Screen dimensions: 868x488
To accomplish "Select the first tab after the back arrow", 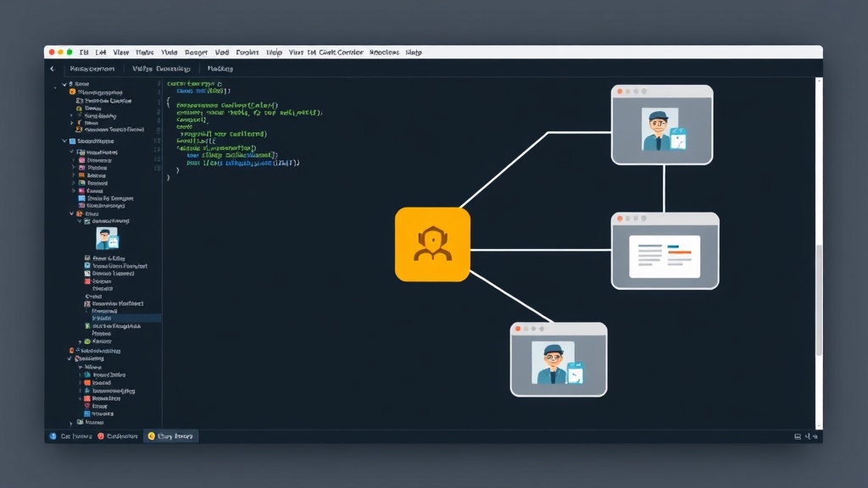I will pos(92,69).
